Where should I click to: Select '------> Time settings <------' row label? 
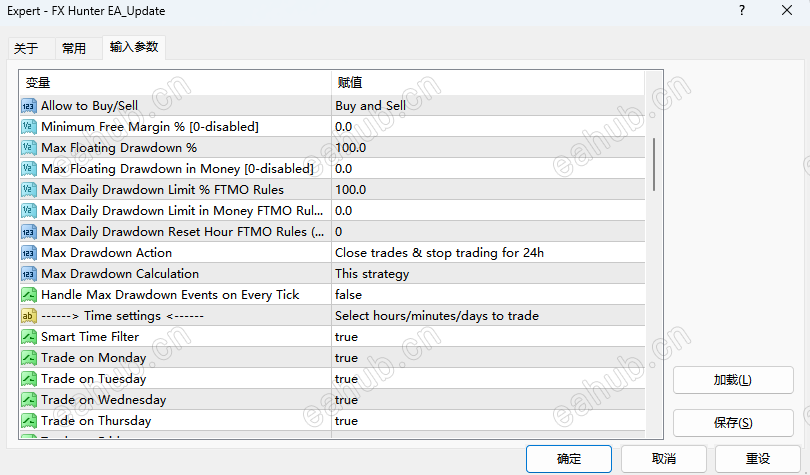pos(122,315)
